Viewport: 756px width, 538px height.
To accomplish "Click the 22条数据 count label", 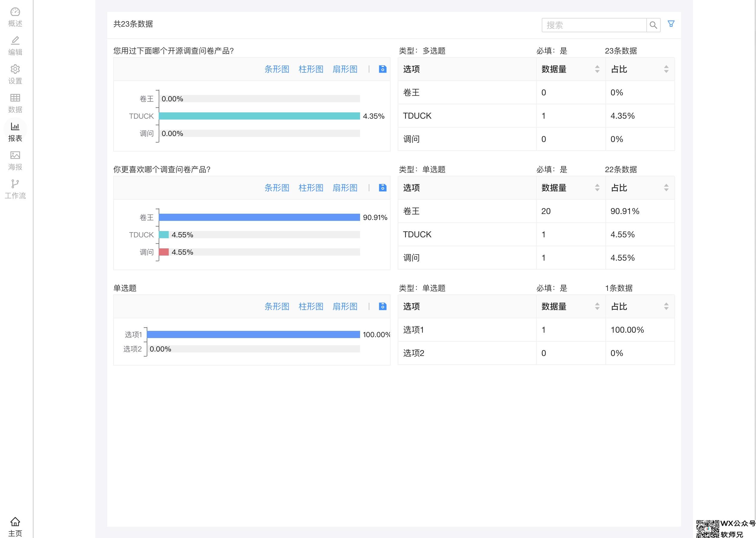I will pyautogui.click(x=621, y=169).
